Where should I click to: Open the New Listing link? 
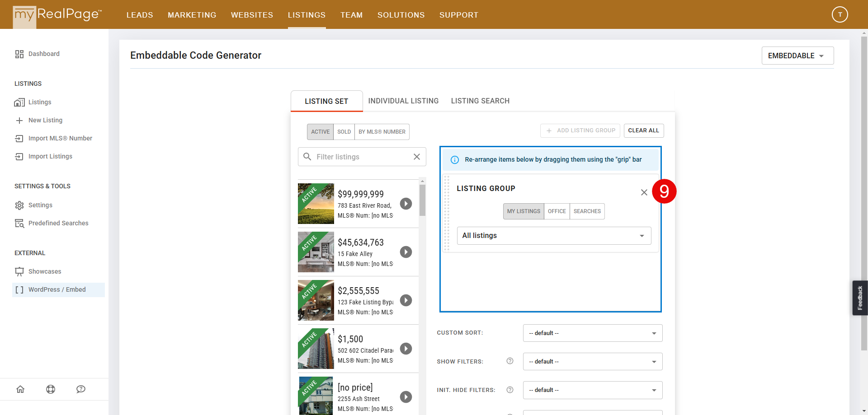click(45, 121)
